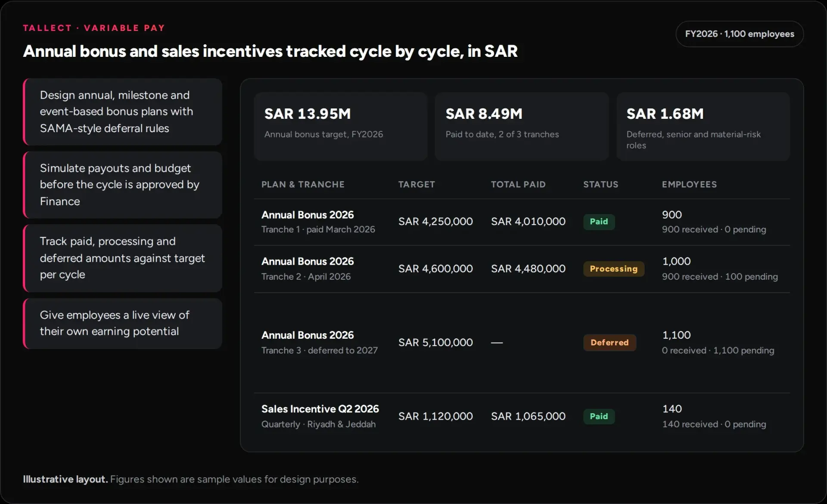Open the Sales Incentive Q2 2026 row title

coord(320,409)
